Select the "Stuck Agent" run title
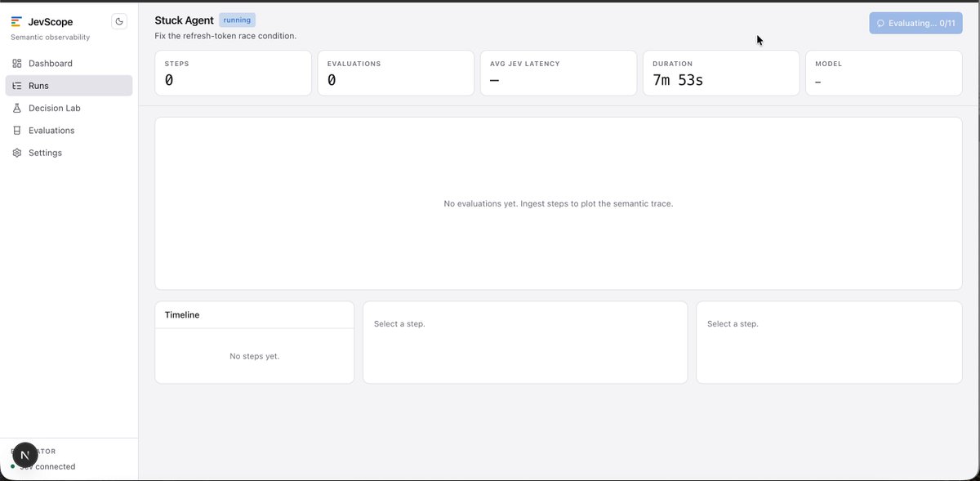 click(184, 20)
